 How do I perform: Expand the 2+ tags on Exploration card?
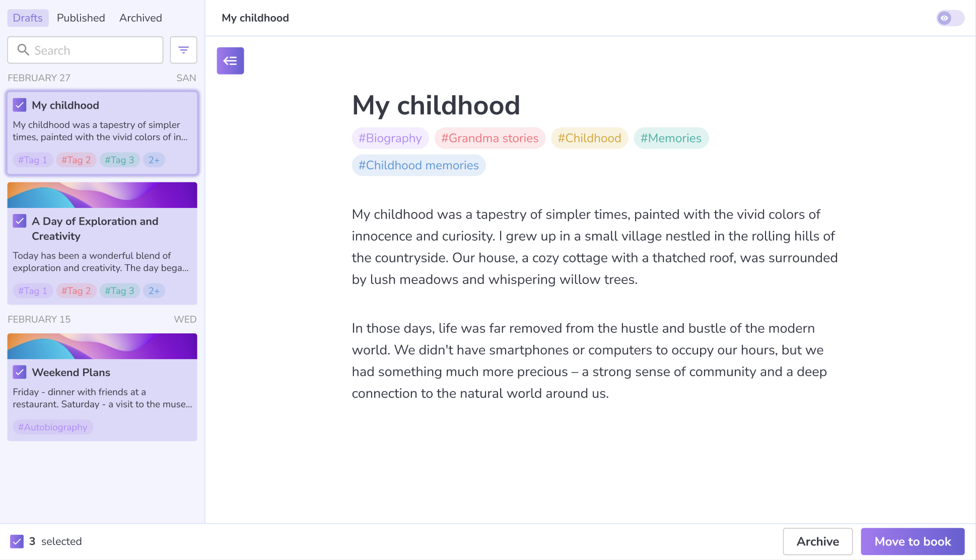(154, 291)
